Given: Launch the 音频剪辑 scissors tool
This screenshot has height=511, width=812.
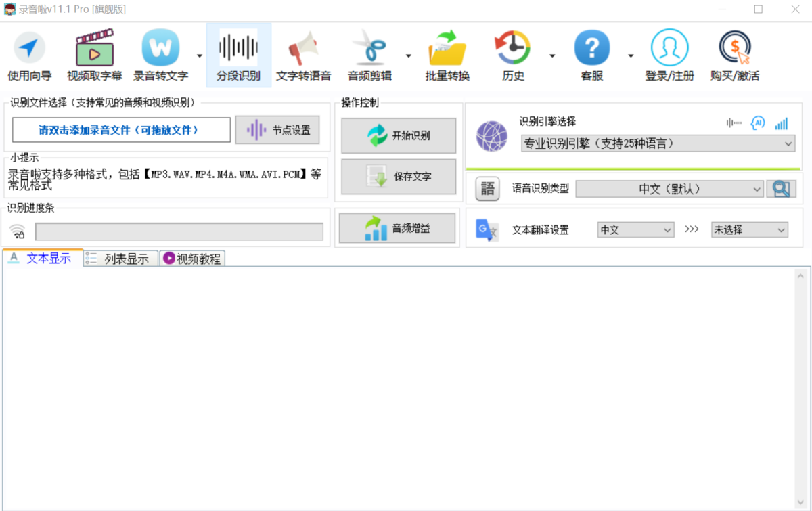Looking at the screenshot, I should point(369,57).
